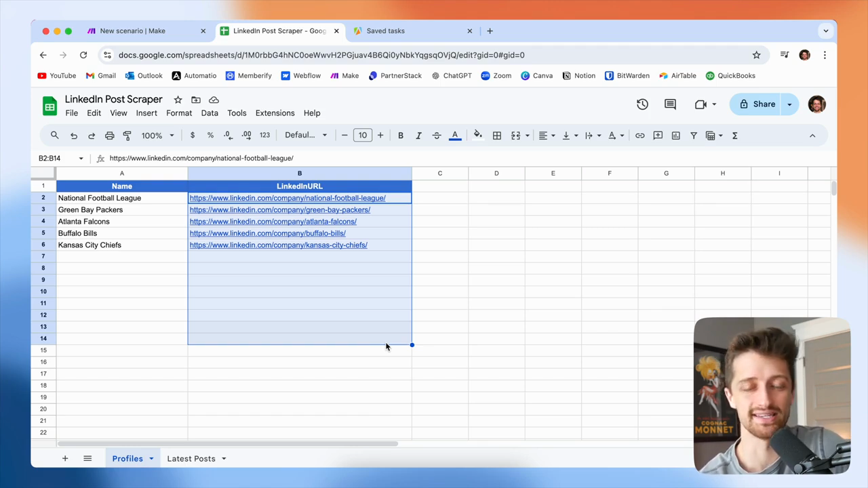
Task: Open the Extensions menu
Action: pos(275,113)
